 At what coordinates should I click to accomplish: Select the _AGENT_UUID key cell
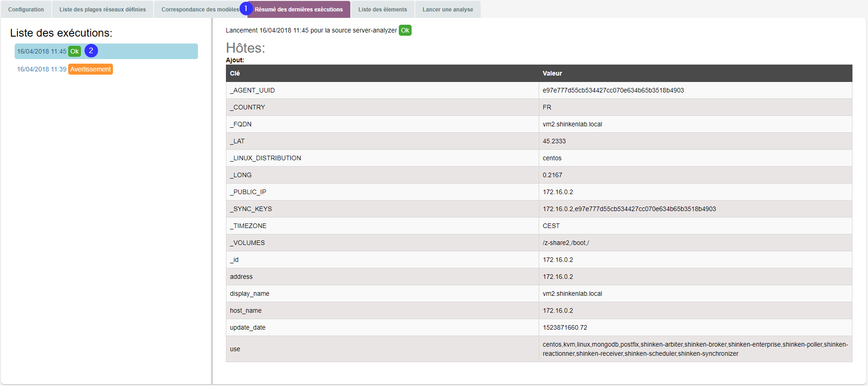(382, 90)
